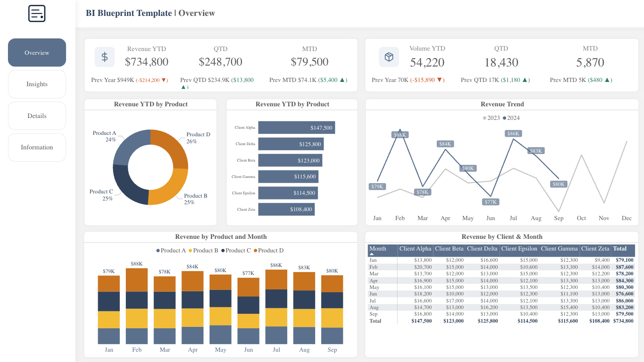Hide Product B in the stacked chart legend
This screenshot has width=644, height=362.
click(205, 250)
